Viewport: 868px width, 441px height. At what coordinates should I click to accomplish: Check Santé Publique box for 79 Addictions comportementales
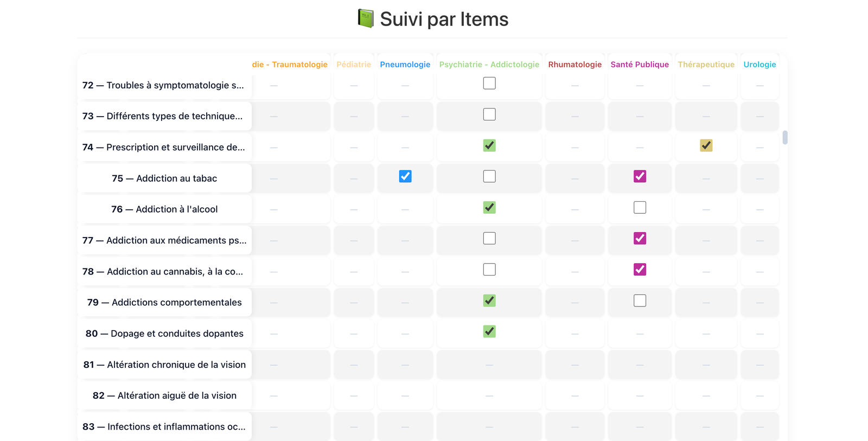point(640,301)
